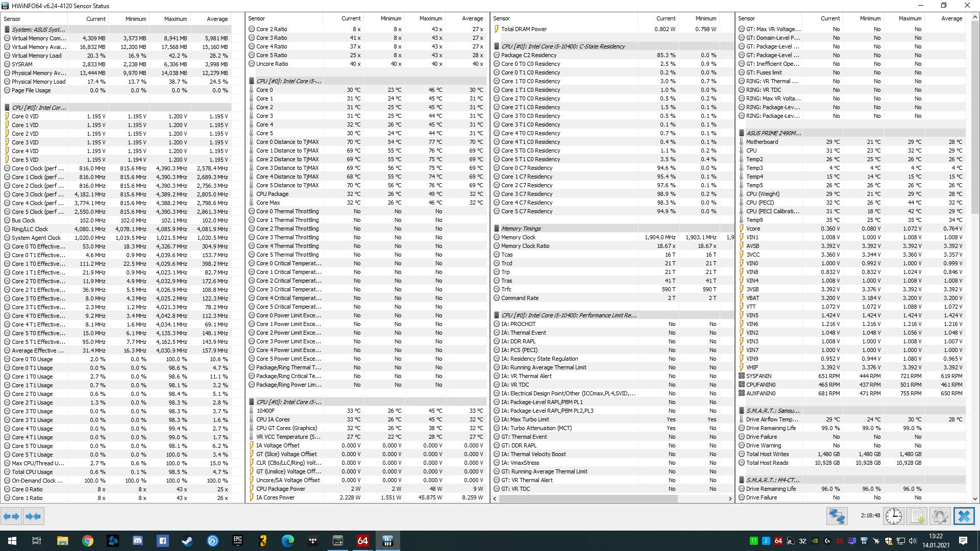This screenshot has height=551, width=980.
Task: Select the C-State Residency section header
Action: [612, 46]
